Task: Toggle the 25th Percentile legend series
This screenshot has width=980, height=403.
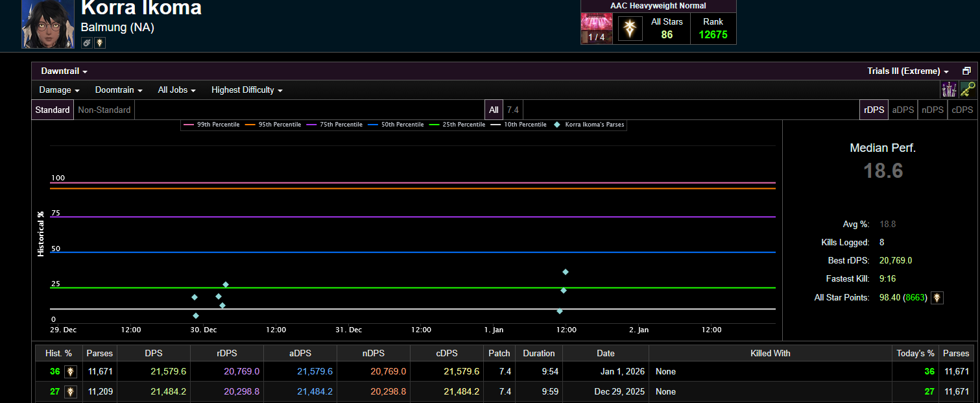Action: 457,125
